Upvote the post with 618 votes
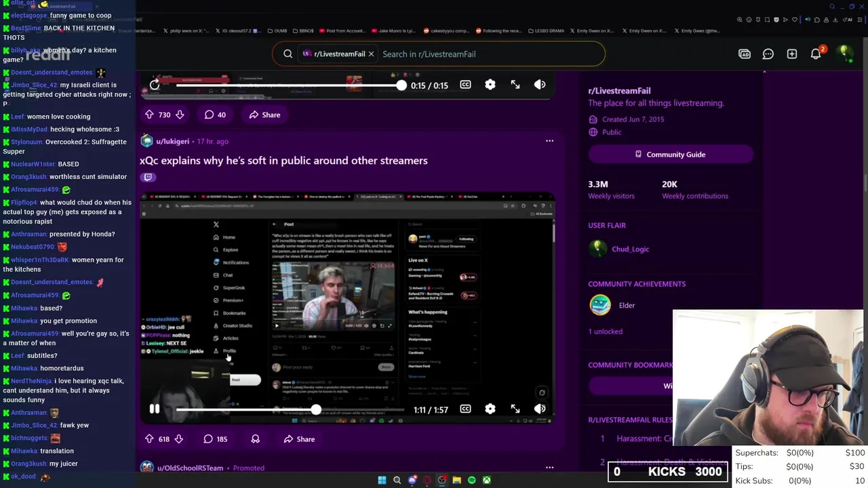 coord(149,439)
